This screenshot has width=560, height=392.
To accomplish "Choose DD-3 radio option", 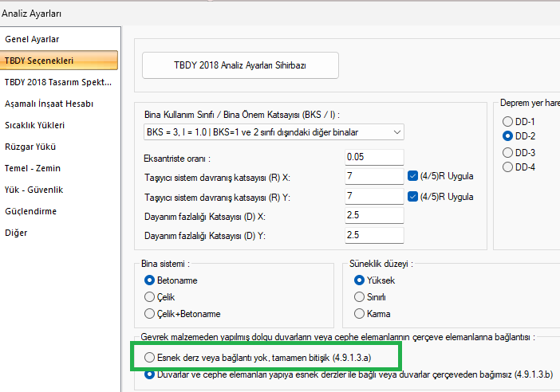I will (x=507, y=151).
